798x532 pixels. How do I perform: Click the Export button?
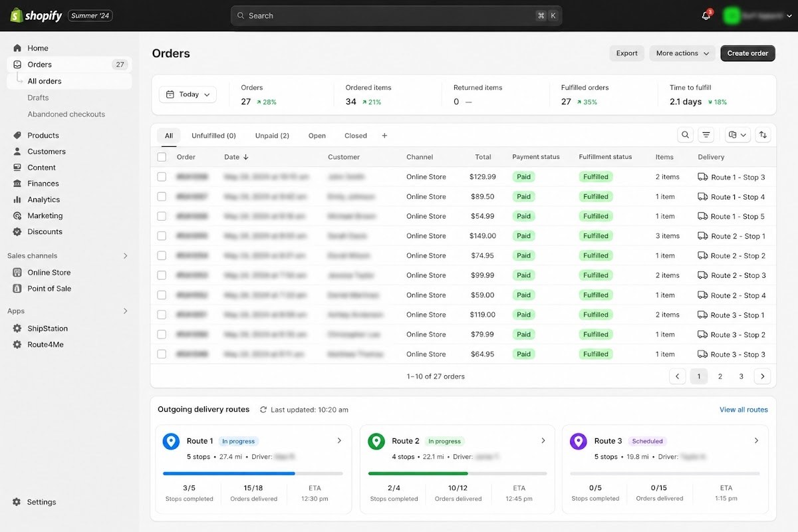click(626, 53)
